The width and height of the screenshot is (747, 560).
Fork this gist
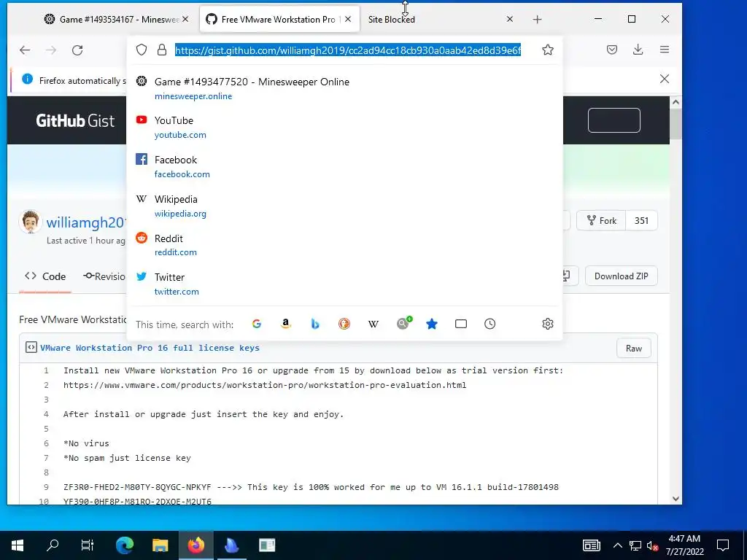point(601,220)
